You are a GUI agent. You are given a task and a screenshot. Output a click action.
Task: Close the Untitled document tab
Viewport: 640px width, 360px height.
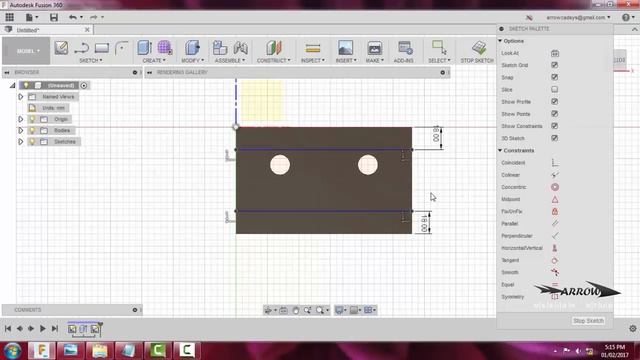coord(87,30)
